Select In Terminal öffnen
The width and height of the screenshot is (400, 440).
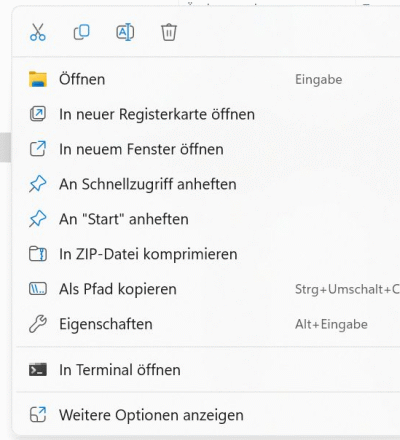[207, 370]
